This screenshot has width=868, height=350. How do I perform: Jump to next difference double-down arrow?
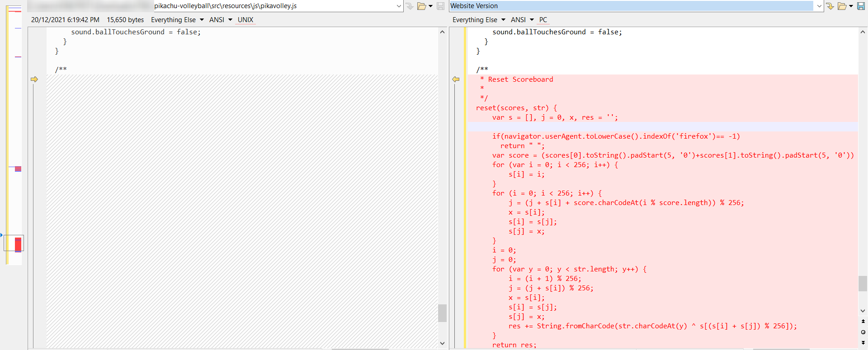coord(863,343)
